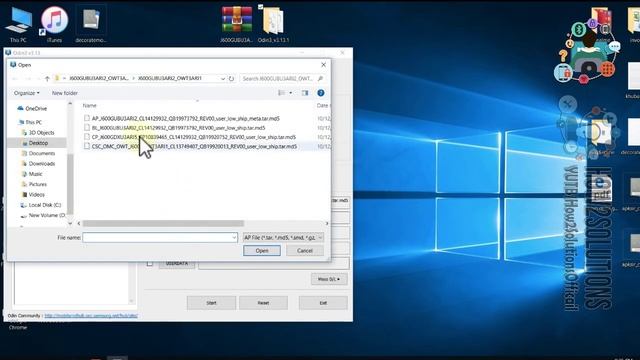Open the decoratemo desktop file icon

pyautogui.click(x=91, y=24)
